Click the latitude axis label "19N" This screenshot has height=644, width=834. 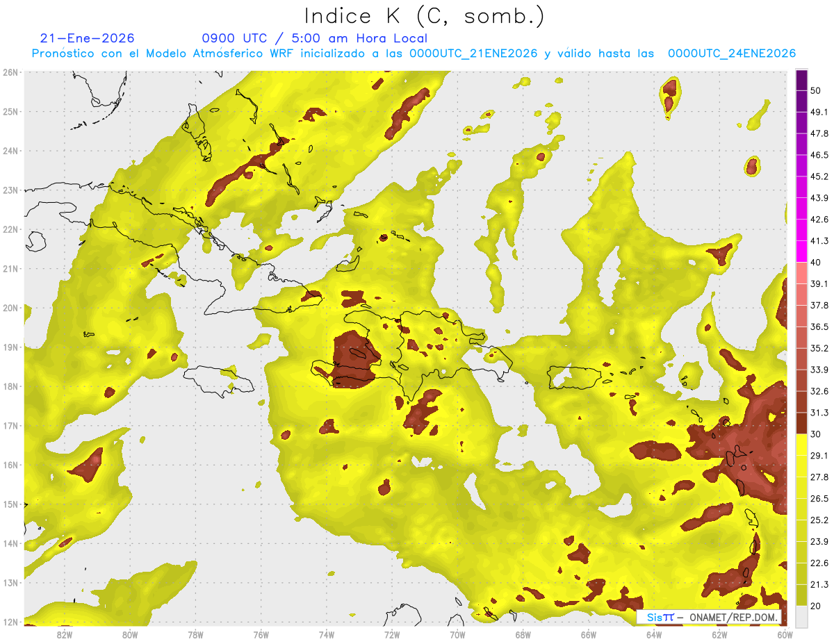click(x=10, y=347)
